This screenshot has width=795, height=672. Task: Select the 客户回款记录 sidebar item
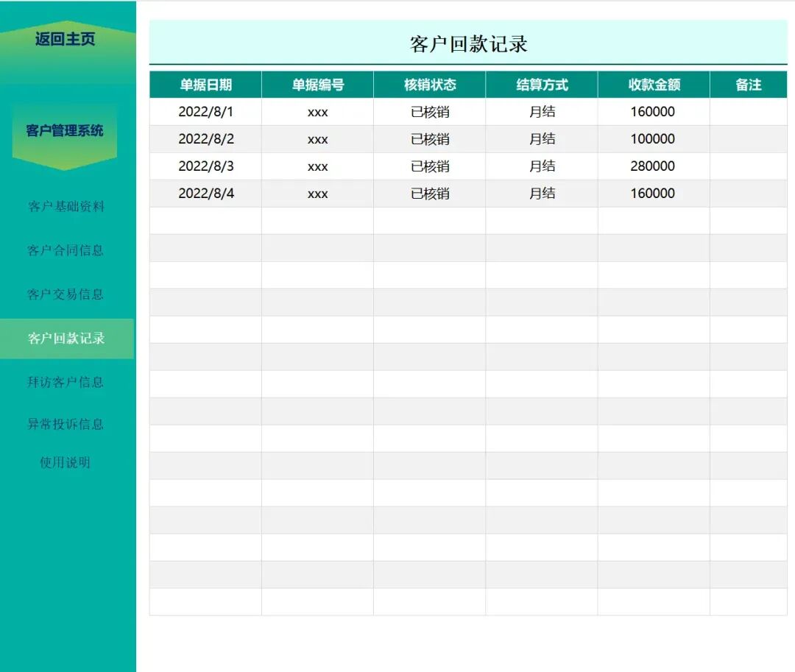pyautogui.click(x=66, y=339)
